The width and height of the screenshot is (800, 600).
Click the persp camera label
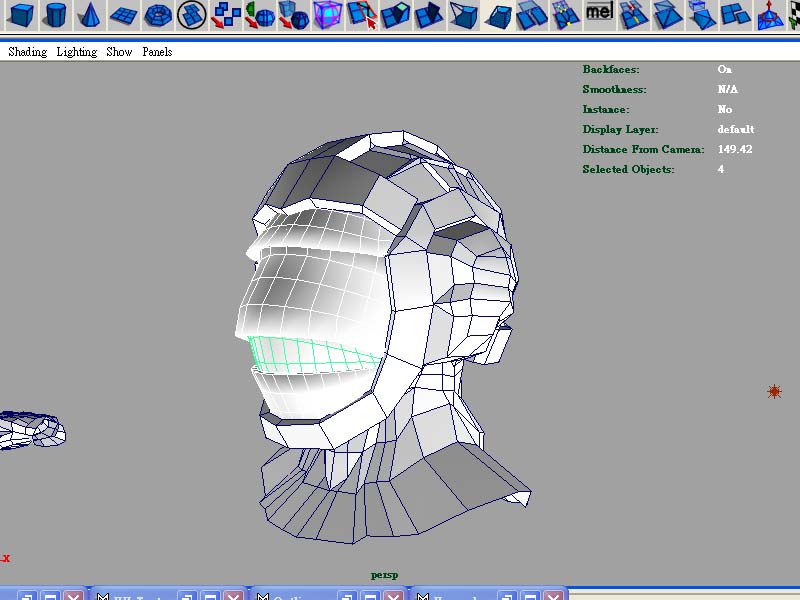click(x=384, y=575)
